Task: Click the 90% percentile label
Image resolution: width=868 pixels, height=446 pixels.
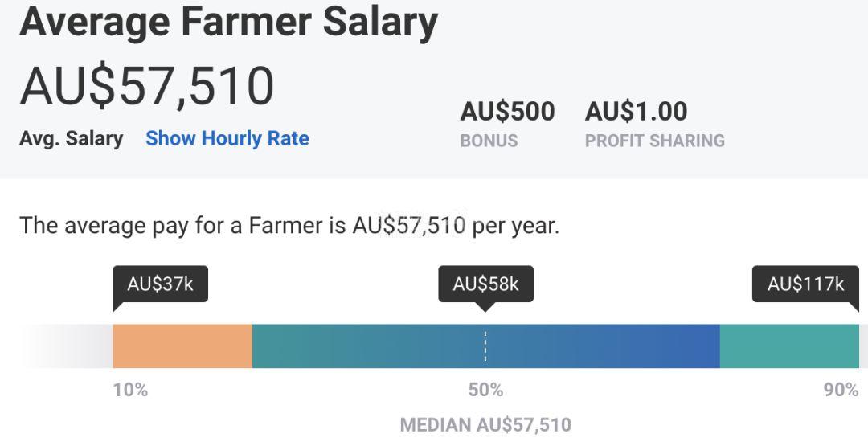Action: click(841, 390)
